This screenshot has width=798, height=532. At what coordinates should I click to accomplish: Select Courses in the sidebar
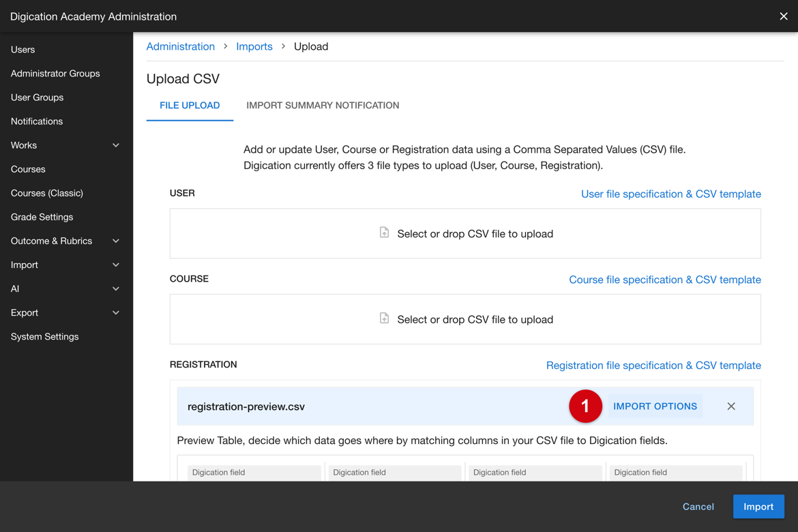[x=28, y=169]
